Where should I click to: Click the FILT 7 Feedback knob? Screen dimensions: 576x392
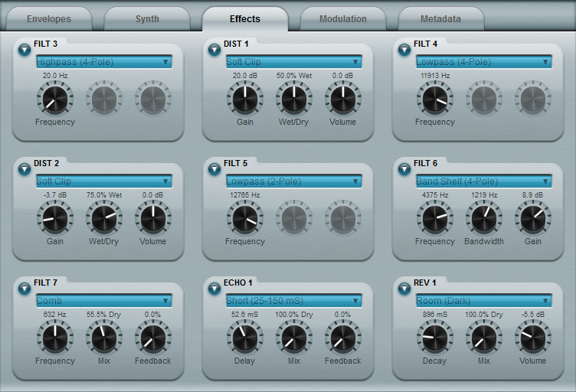point(153,338)
